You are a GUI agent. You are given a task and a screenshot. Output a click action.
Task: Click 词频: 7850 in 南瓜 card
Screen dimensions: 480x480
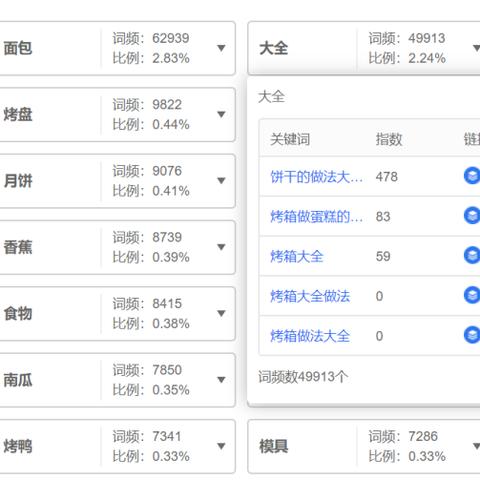[x=147, y=370]
